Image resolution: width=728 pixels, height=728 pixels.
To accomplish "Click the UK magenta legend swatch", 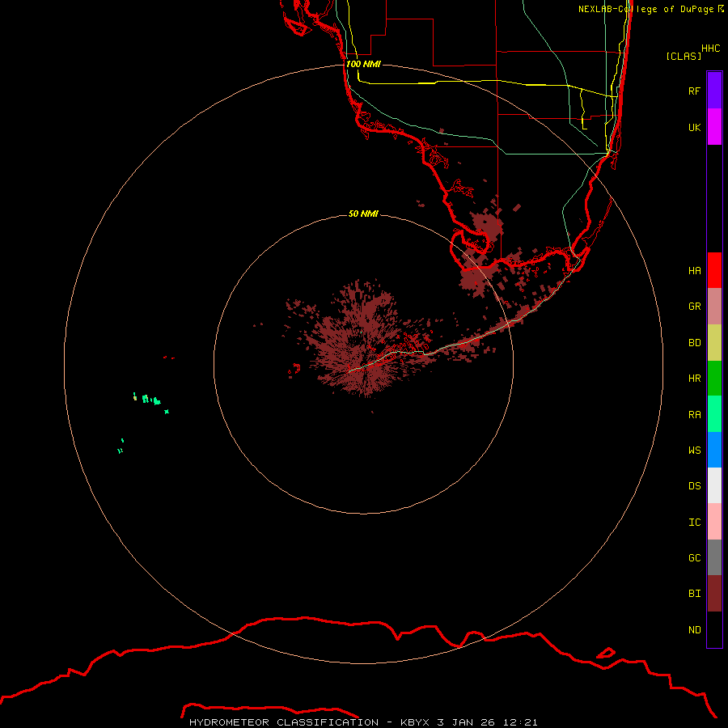I will (x=714, y=127).
